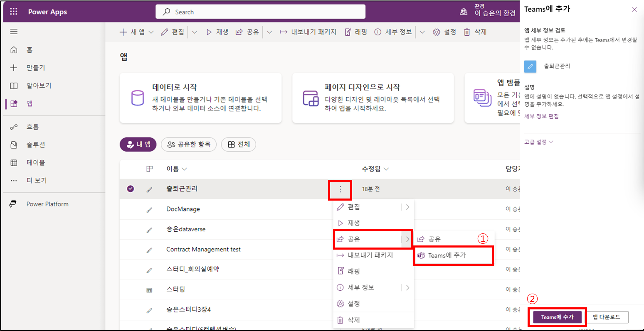
Task: Click 내보내기 패키지 in the command bar
Action: click(x=308, y=32)
